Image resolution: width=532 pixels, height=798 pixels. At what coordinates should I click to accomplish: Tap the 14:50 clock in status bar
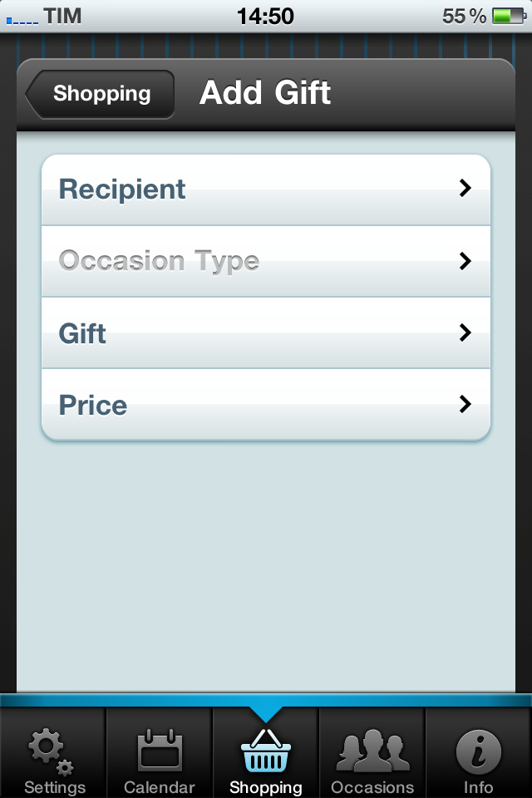pos(265,17)
